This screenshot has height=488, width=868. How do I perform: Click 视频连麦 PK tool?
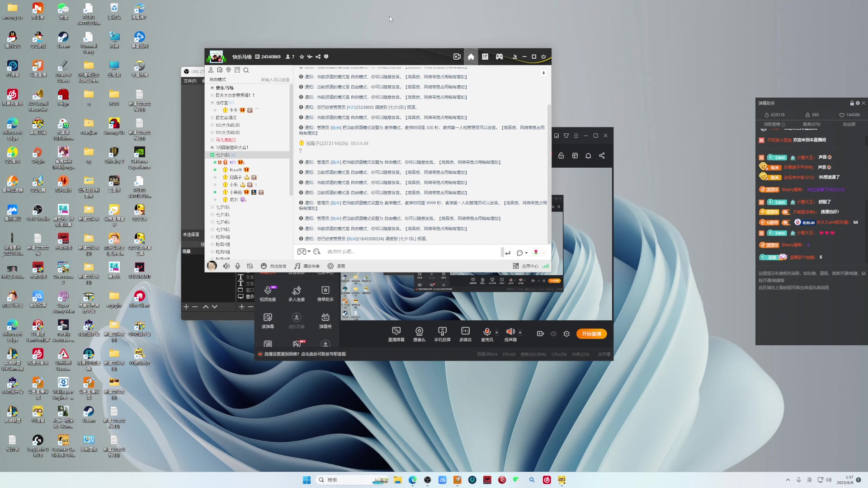pos(268,293)
